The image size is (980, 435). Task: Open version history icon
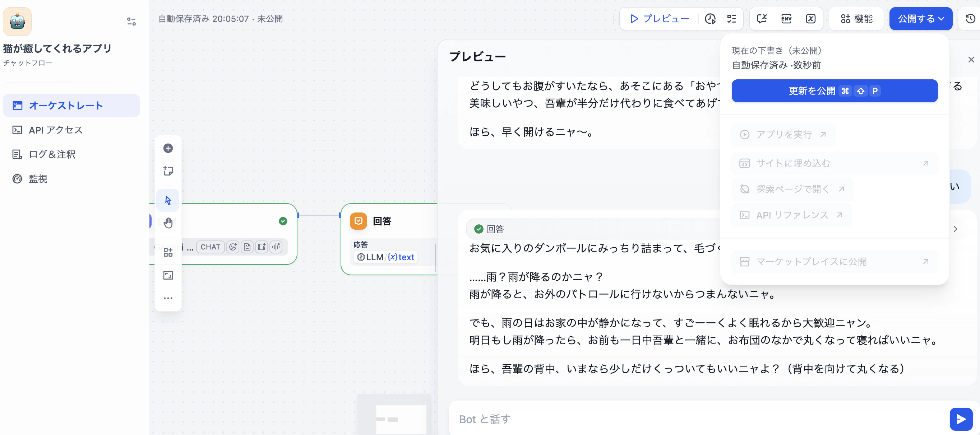970,19
